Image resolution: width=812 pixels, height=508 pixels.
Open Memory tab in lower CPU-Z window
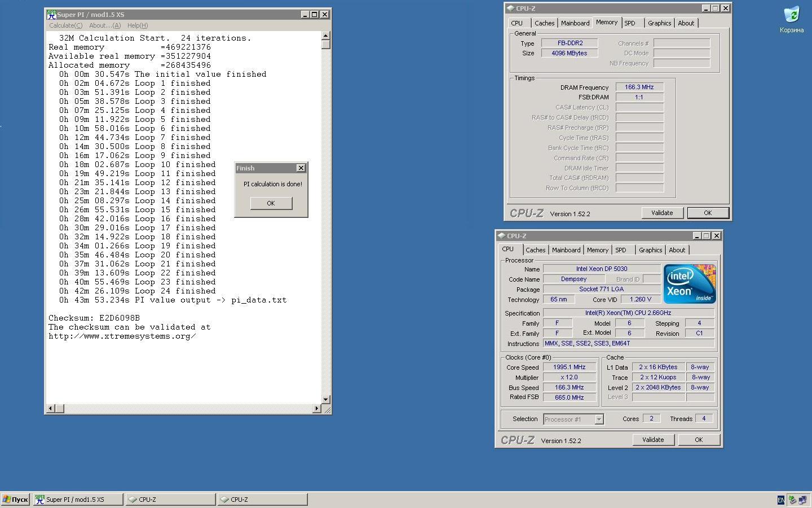(x=598, y=250)
